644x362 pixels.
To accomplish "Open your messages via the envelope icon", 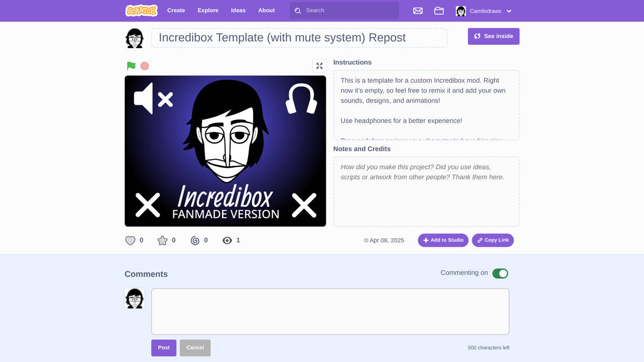I will [x=418, y=10].
